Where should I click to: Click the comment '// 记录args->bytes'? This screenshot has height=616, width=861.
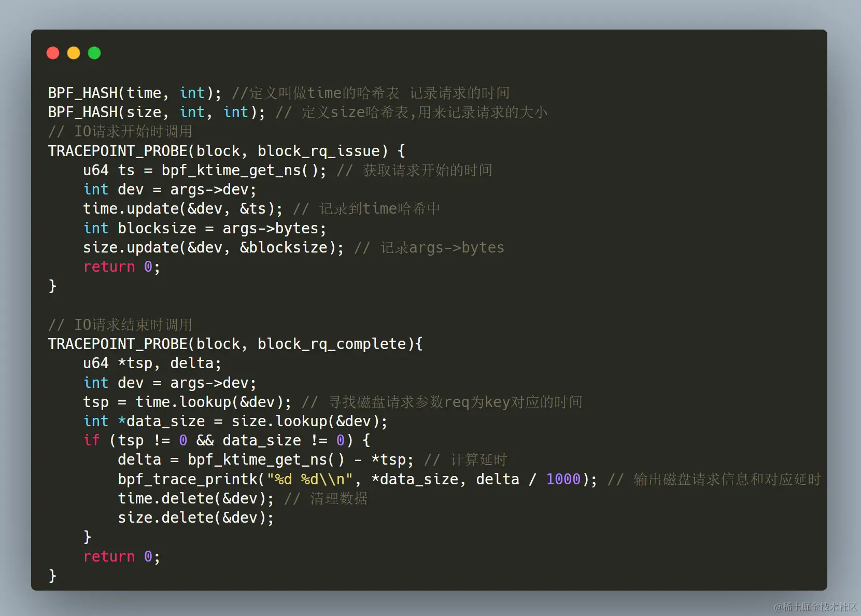tap(429, 247)
